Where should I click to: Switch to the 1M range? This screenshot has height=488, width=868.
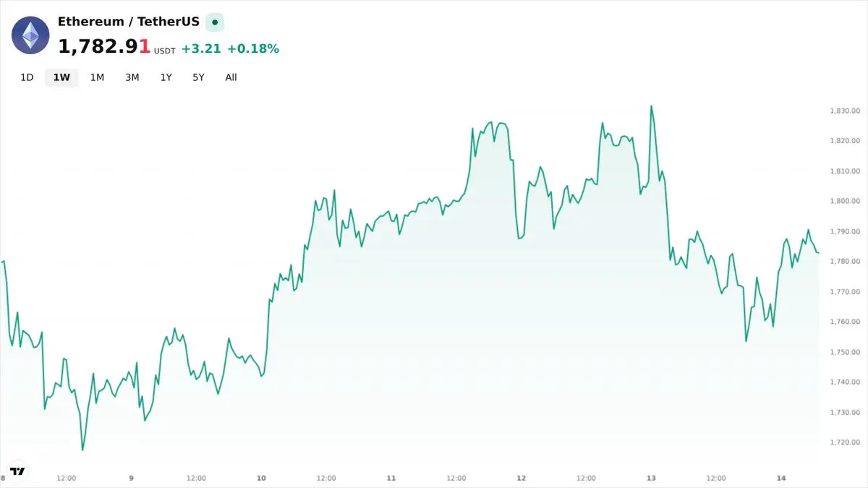point(97,77)
